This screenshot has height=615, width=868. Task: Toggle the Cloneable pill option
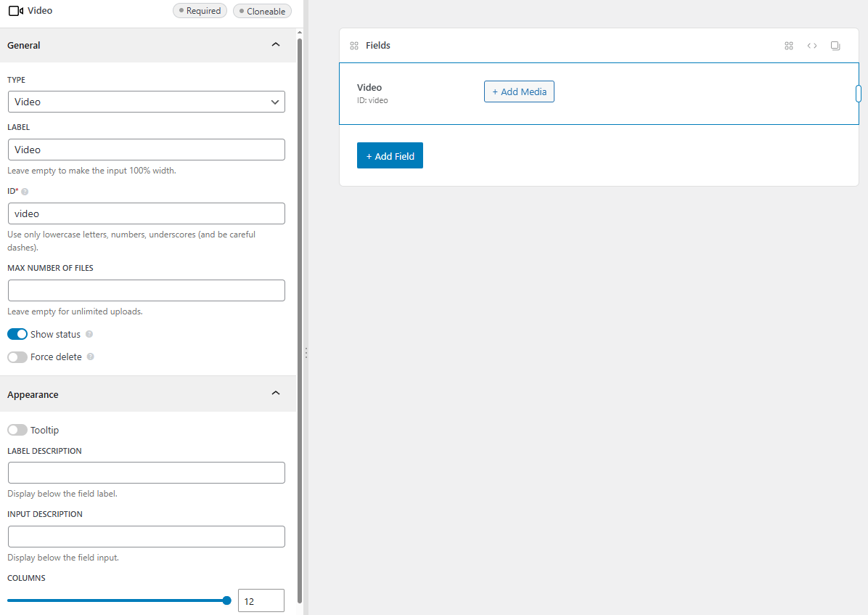(x=262, y=12)
